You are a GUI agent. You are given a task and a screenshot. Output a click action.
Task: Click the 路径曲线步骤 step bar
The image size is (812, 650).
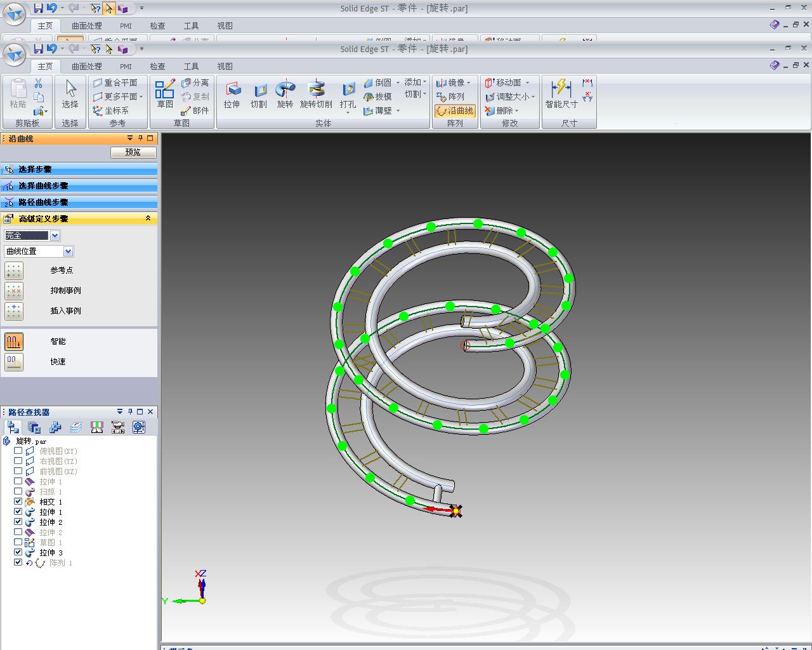tap(79, 202)
